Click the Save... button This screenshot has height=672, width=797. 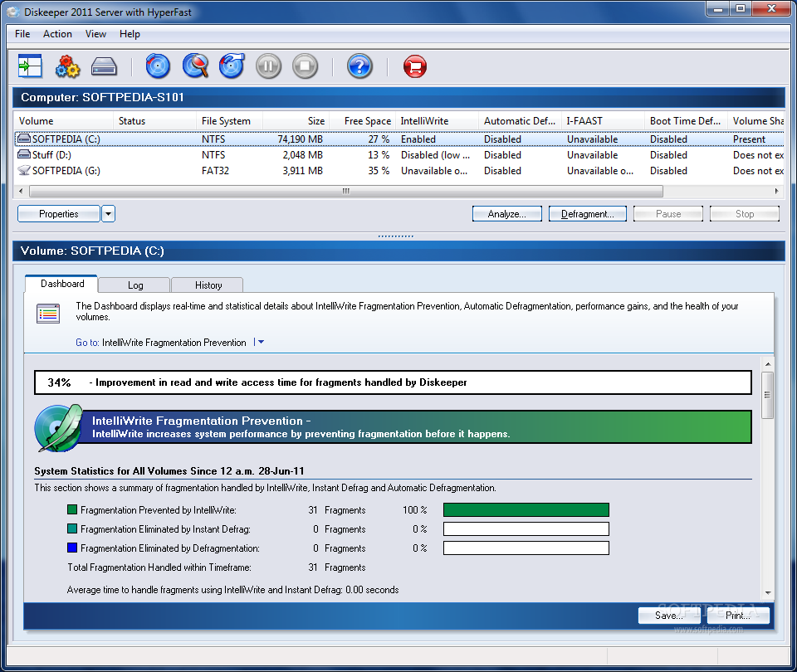(669, 615)
